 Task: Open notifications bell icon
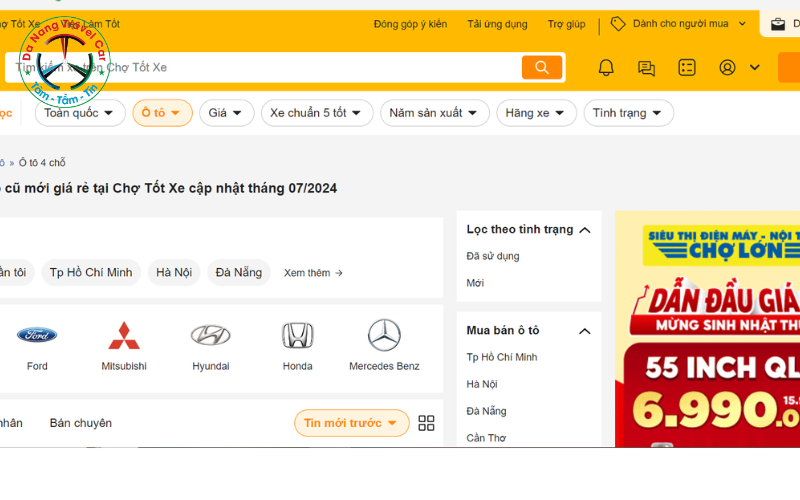click(606, 67)
